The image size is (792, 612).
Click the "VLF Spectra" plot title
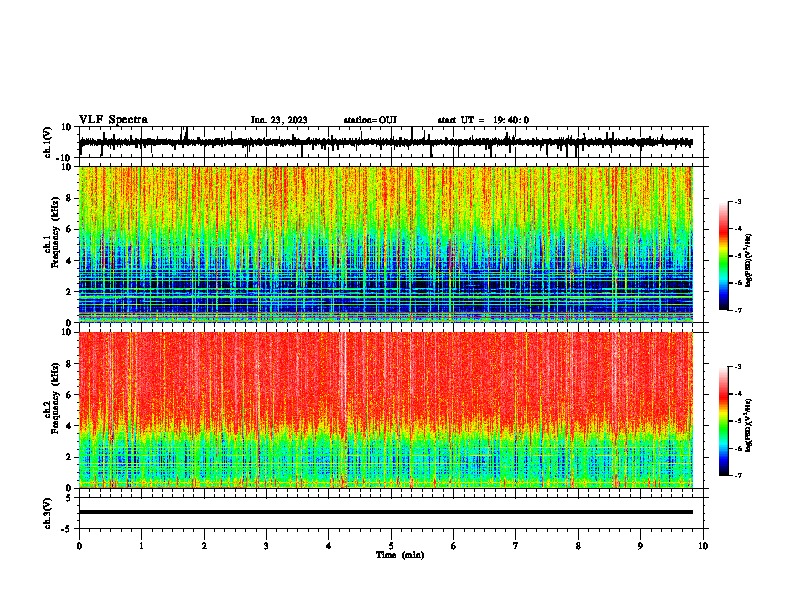(x=113, y=120)
